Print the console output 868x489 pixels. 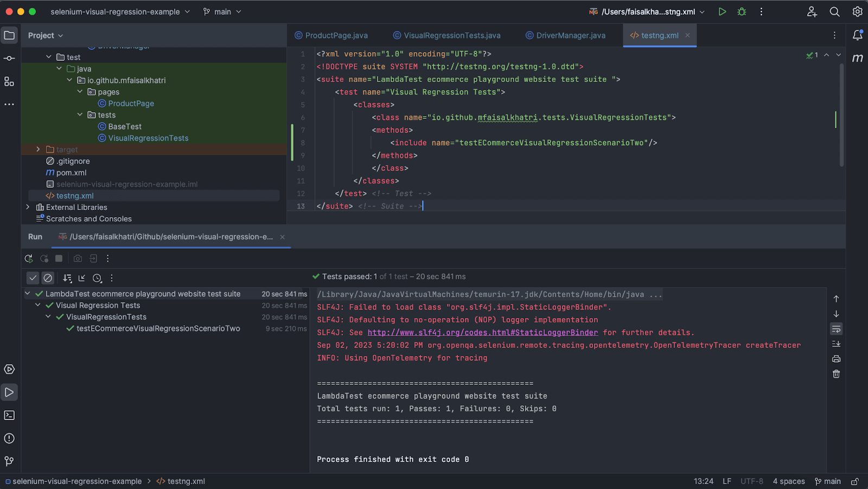click(x=836, y=358)
